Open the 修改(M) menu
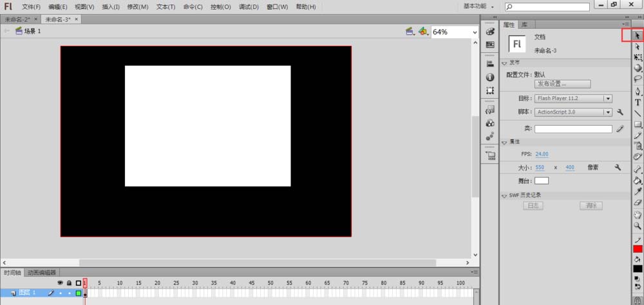This screenshot has height=305, width=644. pos(138,7)
